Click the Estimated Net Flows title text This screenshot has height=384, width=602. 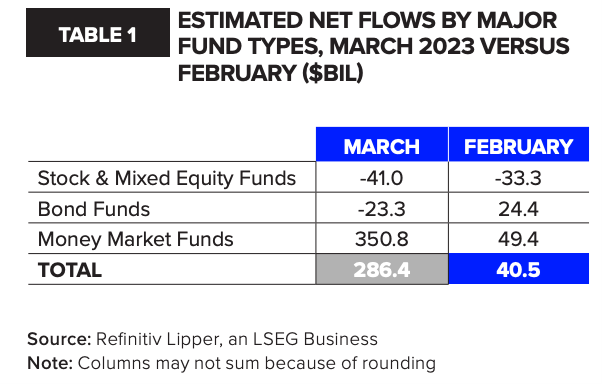(x=374, y=46)
